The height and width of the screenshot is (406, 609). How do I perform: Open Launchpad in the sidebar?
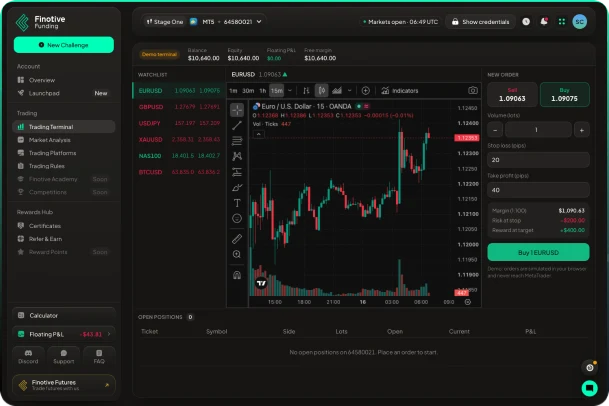pyautogui.click(x=64, y=93)
